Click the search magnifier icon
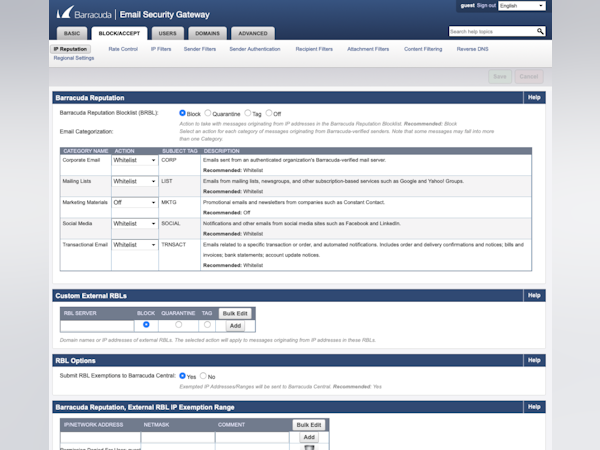 (540, 31)
